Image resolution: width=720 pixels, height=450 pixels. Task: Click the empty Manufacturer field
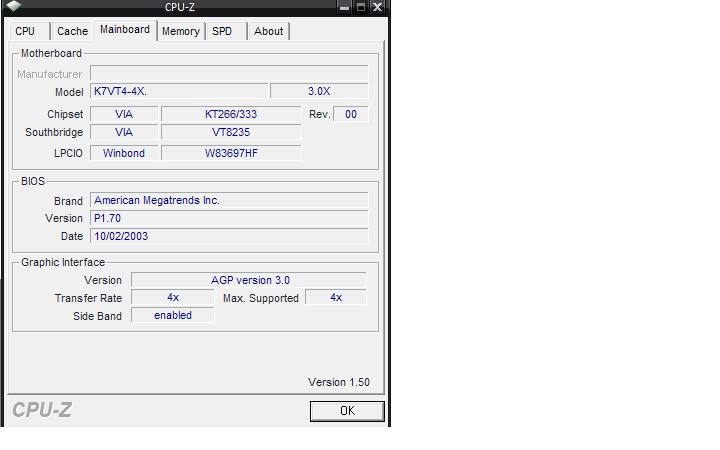coord(229,73)
